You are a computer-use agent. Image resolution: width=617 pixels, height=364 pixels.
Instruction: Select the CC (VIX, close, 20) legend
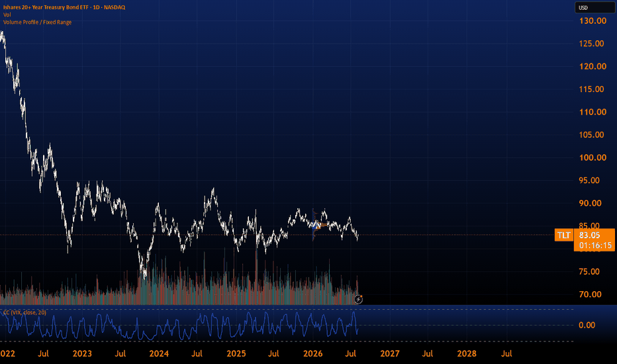click(x=24, y=312)
